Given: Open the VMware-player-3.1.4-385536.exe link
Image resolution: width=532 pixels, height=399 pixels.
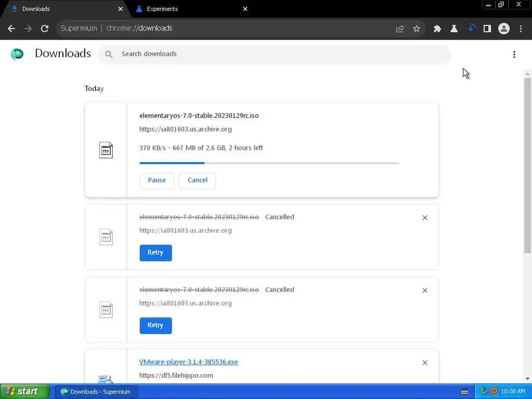Looking at the screenshot, I should [188, 362].
